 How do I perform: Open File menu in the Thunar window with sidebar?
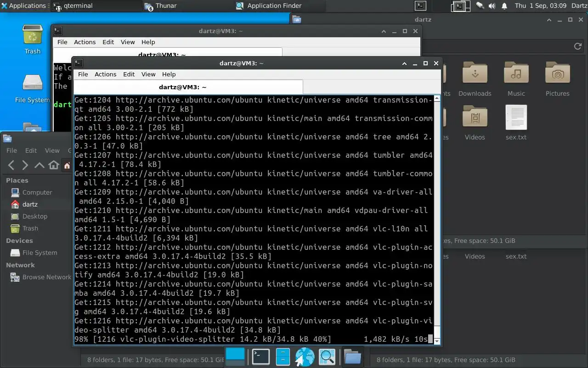11,150
